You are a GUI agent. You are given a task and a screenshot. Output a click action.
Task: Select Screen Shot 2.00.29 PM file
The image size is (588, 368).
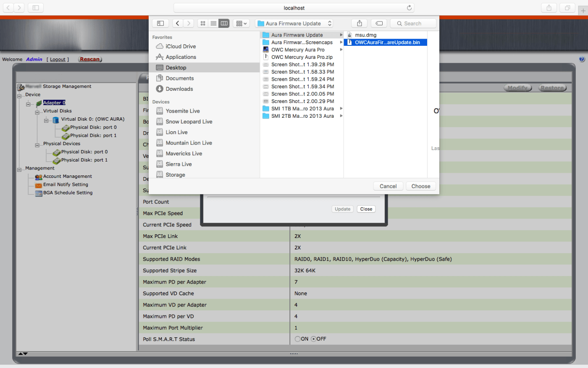pyautogui.click(x=302, y=101)
